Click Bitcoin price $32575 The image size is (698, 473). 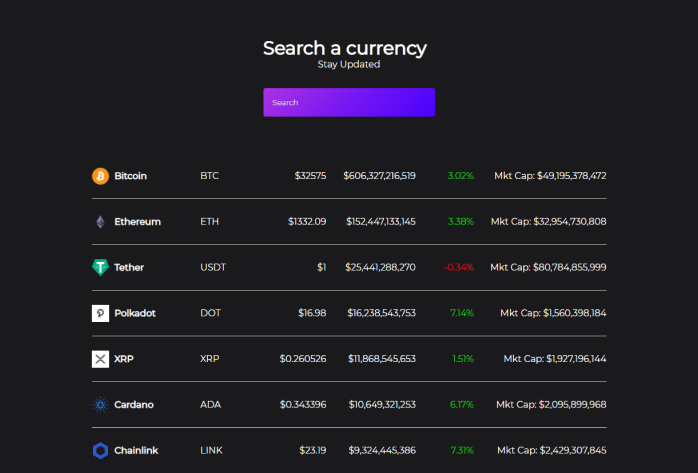[x=310, y=176]
